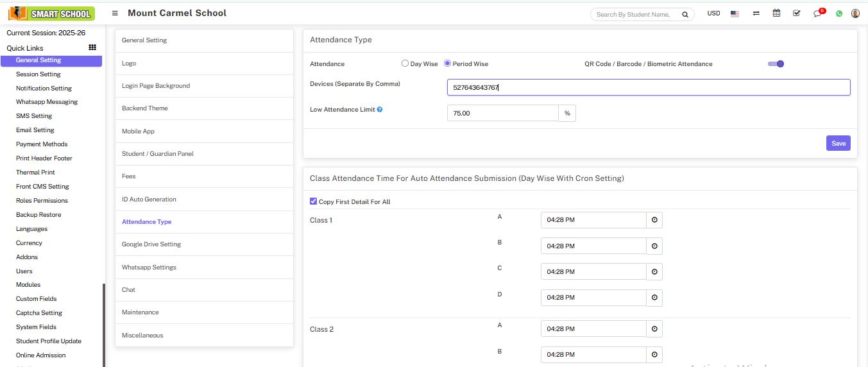Open chat notifications icon

817,13
